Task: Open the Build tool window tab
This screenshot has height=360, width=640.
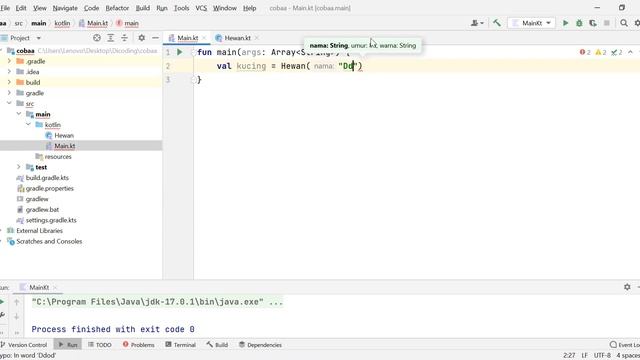Action: click(217, 345)
